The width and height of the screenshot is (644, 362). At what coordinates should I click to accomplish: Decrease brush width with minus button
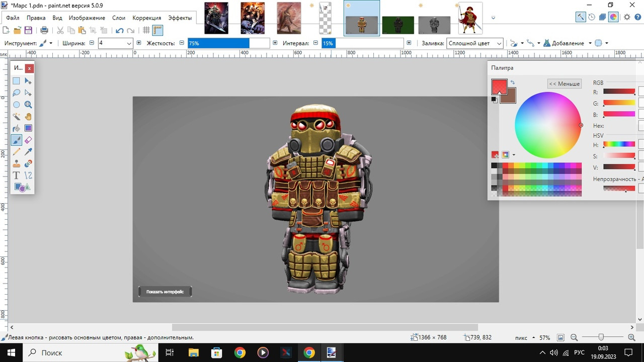point(92,43)
